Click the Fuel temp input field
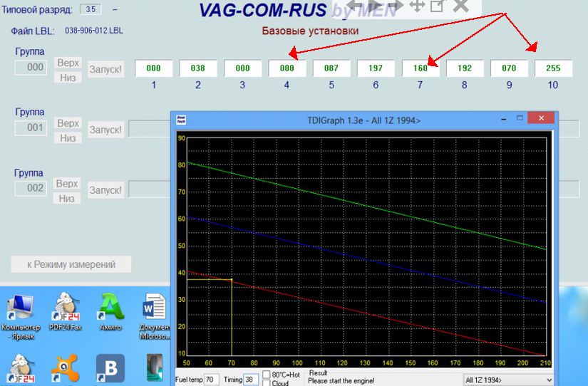Viewport: 588px width, 386px height. coord(211,380)
